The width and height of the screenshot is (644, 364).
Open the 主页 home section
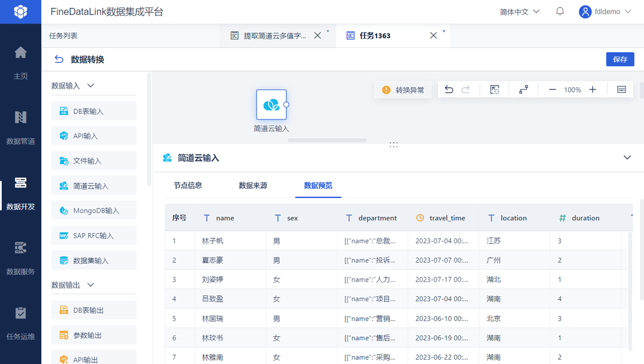pyautogui.click(x=20, y=62)
